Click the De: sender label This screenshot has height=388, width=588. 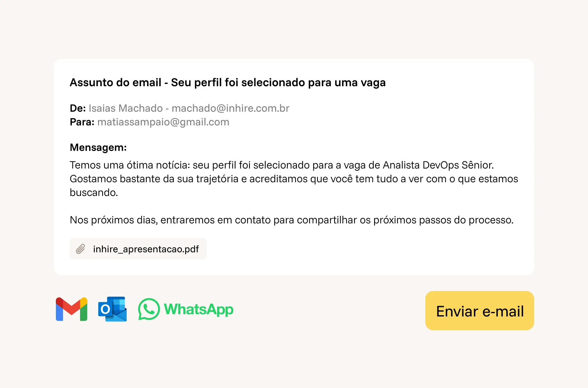tap(78, 108)
